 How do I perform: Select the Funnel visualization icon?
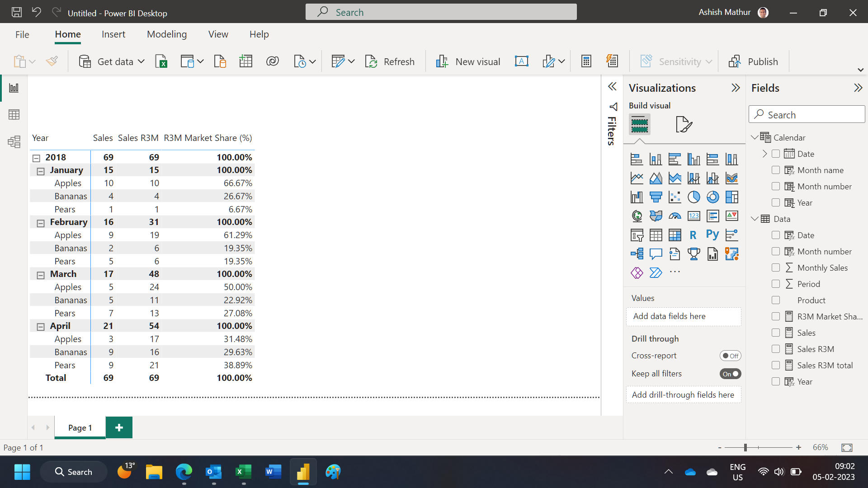pyautogui.click(x=656, y=197)
